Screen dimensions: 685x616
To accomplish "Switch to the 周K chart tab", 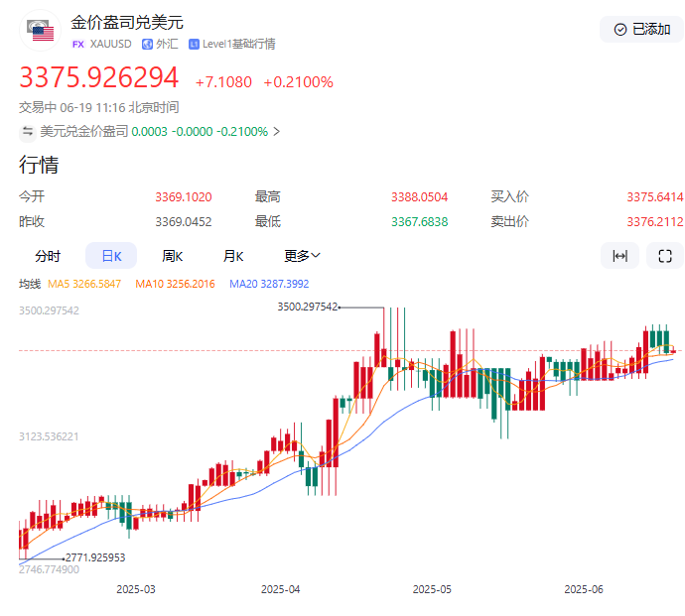I will (x=173, y=256).
